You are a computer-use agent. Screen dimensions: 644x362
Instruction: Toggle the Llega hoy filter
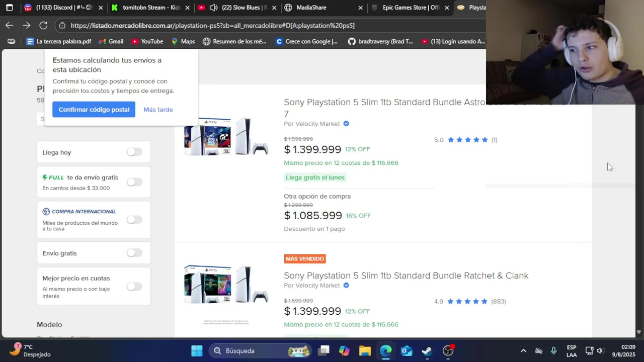pyautogui.click(x=134, y=152)
